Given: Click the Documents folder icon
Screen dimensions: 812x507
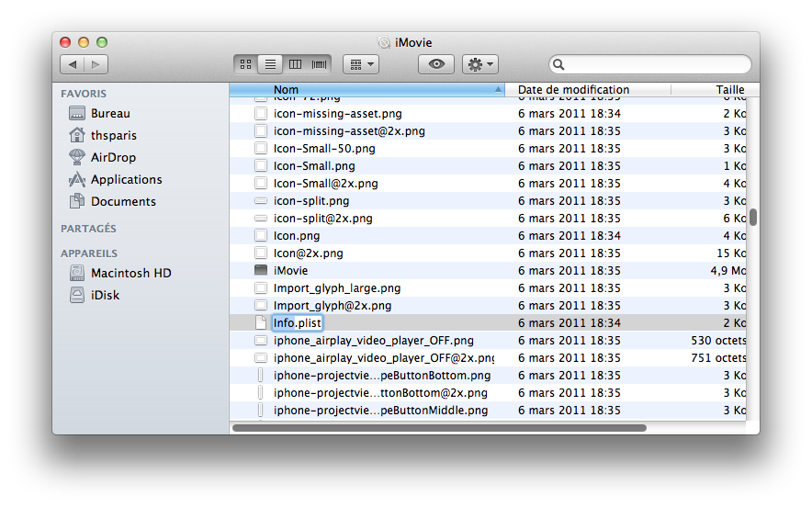Looking at the screenshot, I should [77, 201].
